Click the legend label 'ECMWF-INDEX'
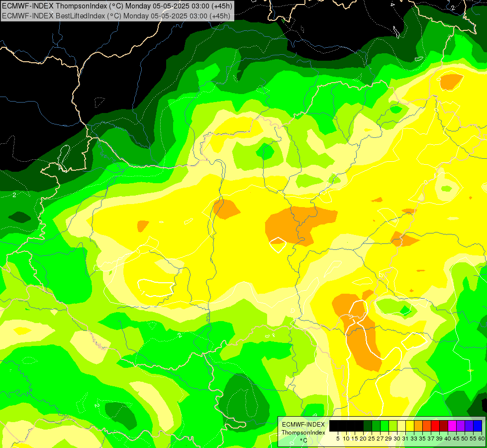 (303, 425)
